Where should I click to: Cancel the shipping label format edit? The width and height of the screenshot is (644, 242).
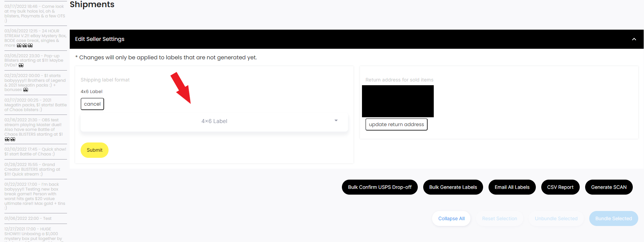point(92,104)
